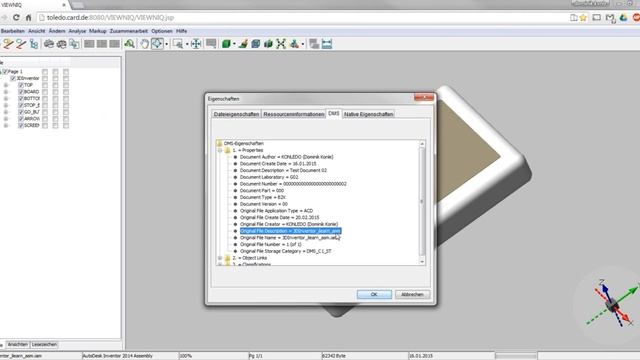Expand the GO_BUT tree node

point(6,112)
